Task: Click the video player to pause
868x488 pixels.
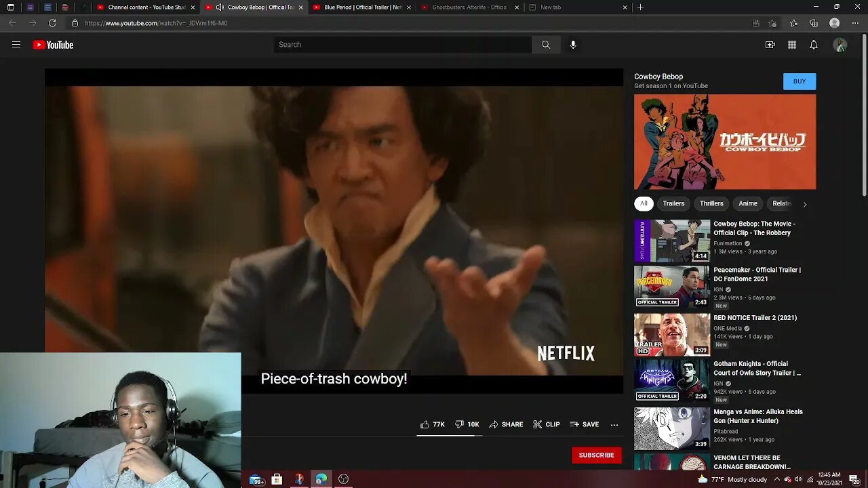Action: pos(334,230)
